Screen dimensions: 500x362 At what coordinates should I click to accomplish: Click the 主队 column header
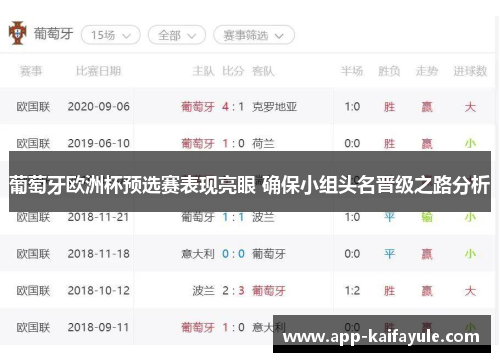(x=203, y=71)
